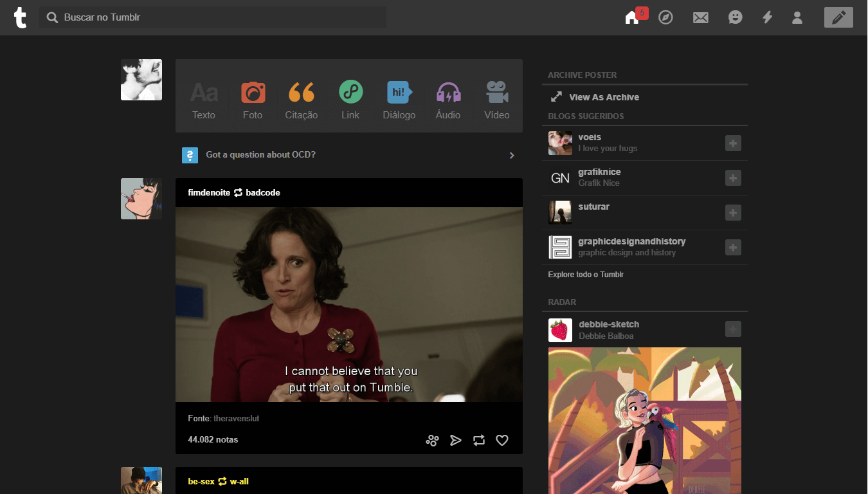This screenshot has height=494, width=868.
Task: Click the be-sex avatar at bottom
Action: [x=141, y=480]
